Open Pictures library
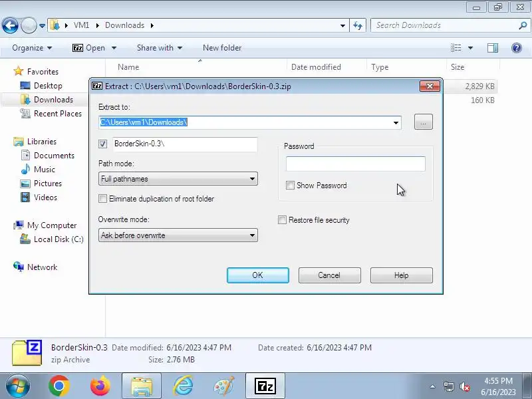The width and height of the screenshot is (532, 399). tap(47, 184)
